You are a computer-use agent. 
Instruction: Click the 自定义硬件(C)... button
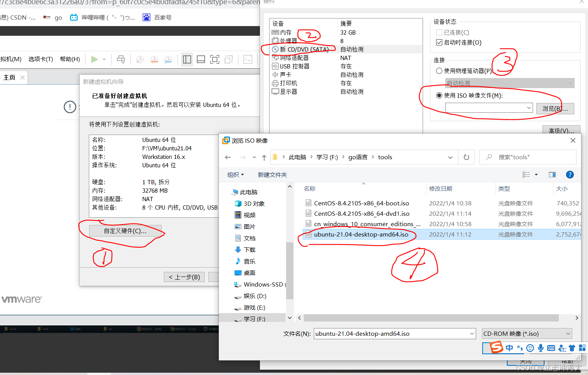point(125,231)
